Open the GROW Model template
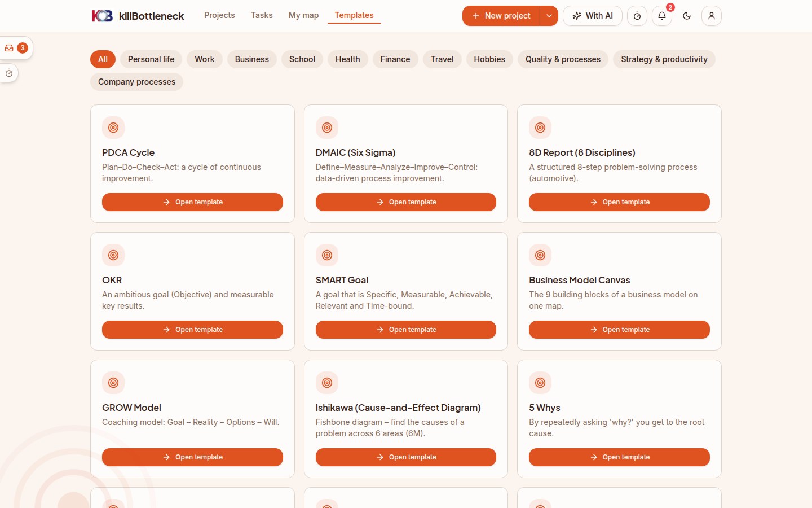 pyautogui.click(x=192, y=457)
